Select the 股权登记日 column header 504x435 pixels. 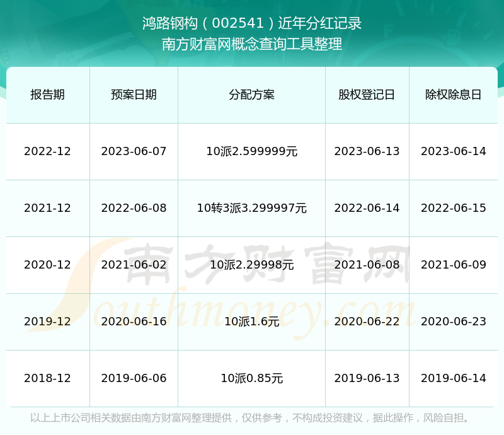pyautogui.click(x=367, y=95)
